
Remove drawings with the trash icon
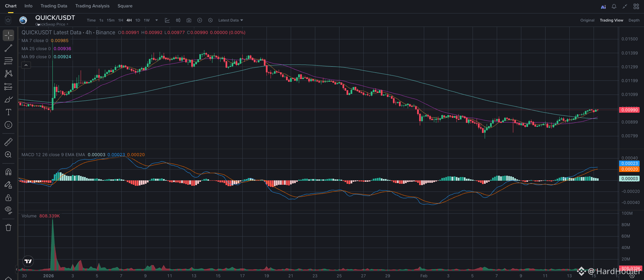[8, 228]
